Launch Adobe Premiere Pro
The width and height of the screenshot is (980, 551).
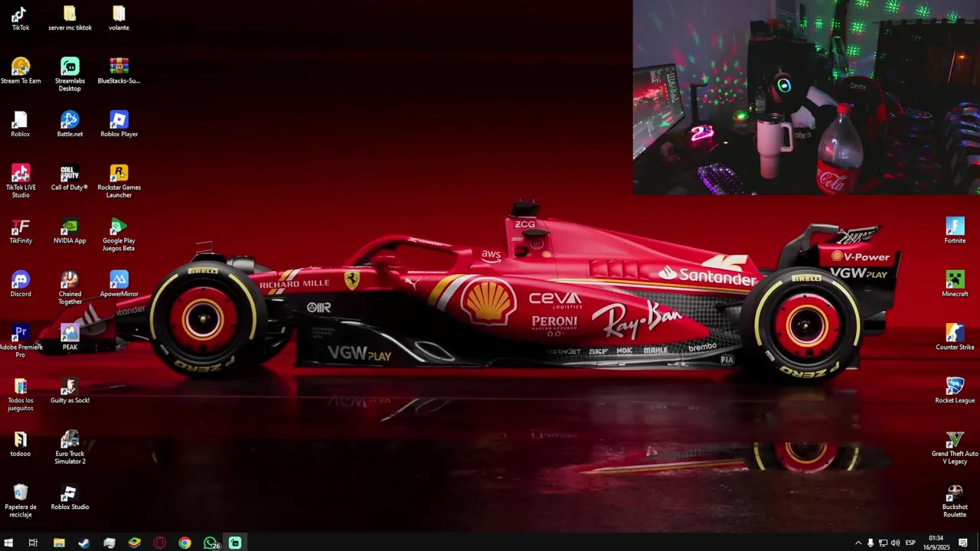21,341
